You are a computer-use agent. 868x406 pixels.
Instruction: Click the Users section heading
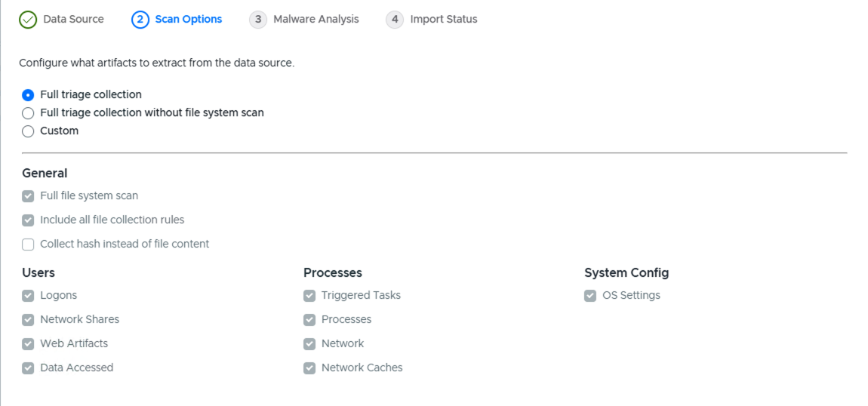pyautogui.click(x=38, y=272)
